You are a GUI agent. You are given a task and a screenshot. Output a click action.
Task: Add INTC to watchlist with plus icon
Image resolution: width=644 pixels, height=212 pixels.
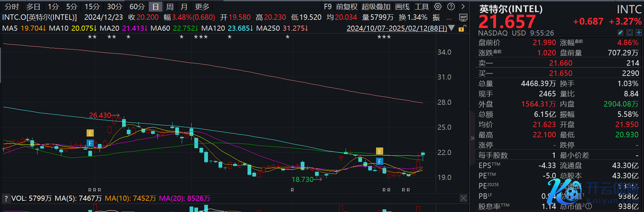point(639,32)
